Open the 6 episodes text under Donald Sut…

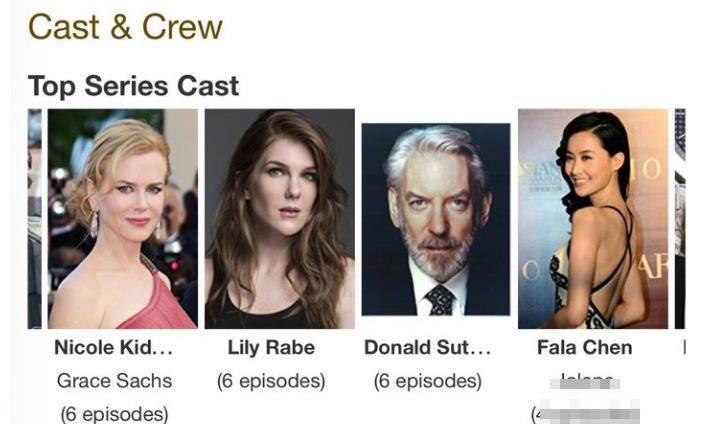pyautogui.click(x=428, y=381)
